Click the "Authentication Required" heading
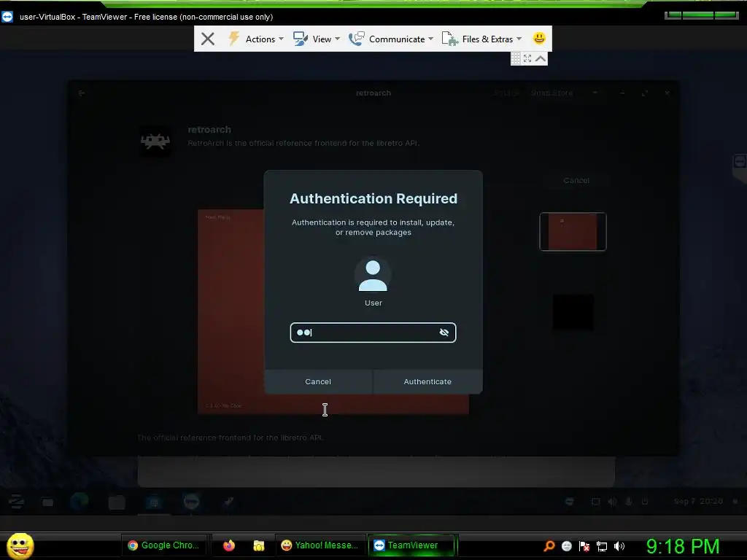 coord(373,198)
